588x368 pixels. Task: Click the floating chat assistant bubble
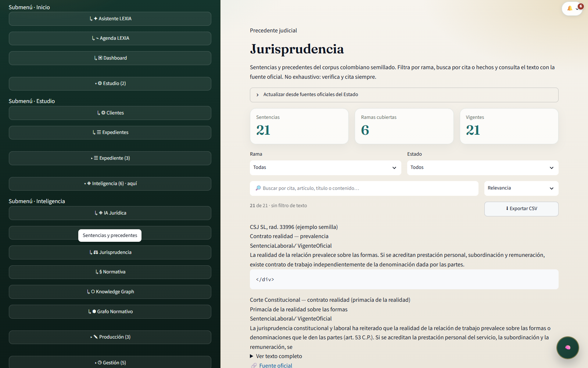(x=567, y=347)
